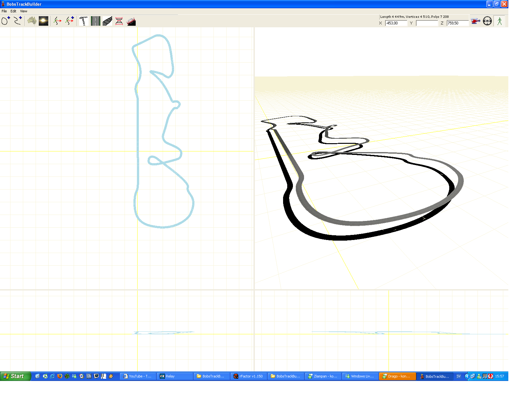Select the curved road segment tool
The height and width of the screenshot is (420, 515).
pos(107,21)
